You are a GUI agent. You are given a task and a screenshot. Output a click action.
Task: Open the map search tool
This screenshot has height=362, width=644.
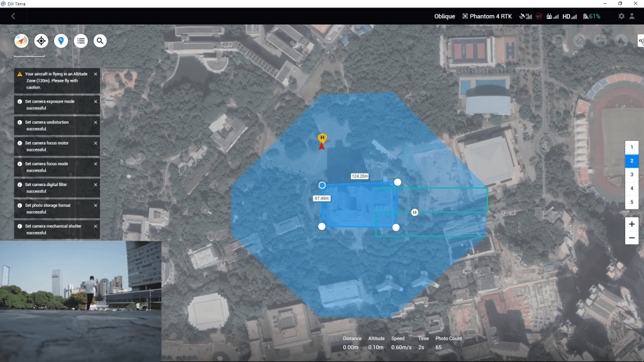(x=100, y=41)
